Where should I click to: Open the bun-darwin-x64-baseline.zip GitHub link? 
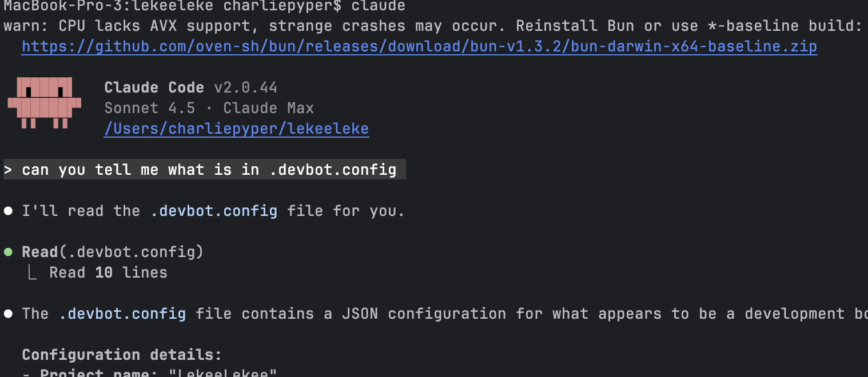[x=419, y=46]
